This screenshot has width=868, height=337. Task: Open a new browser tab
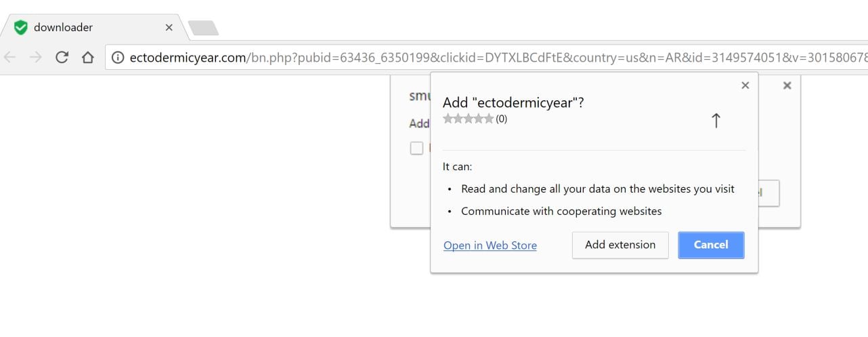pyautogui.click(x=203, y=28)
